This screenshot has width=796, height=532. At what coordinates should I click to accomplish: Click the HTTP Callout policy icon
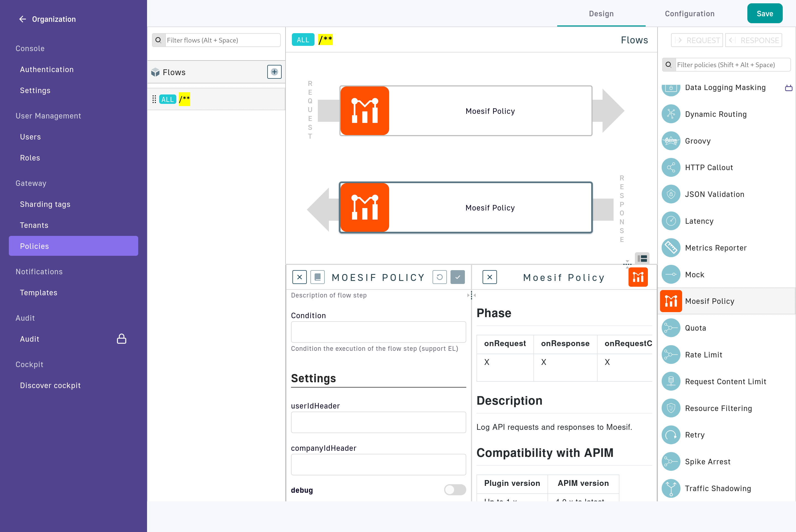671,167
